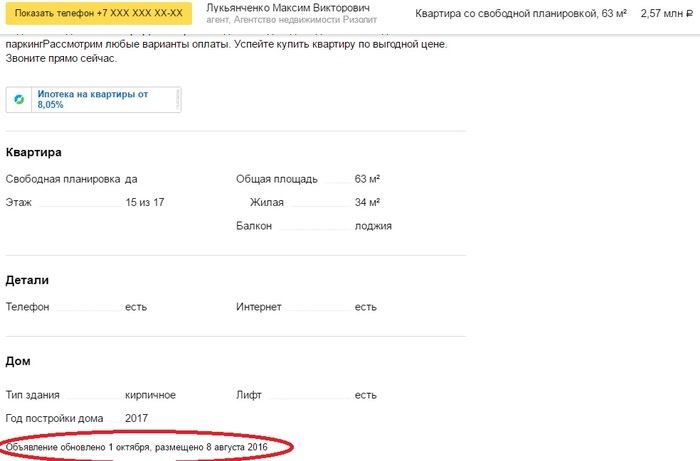Click the 'Звоните прямо сейчас' description text
This screenshot has height=461, width=700.
[61, 59]
